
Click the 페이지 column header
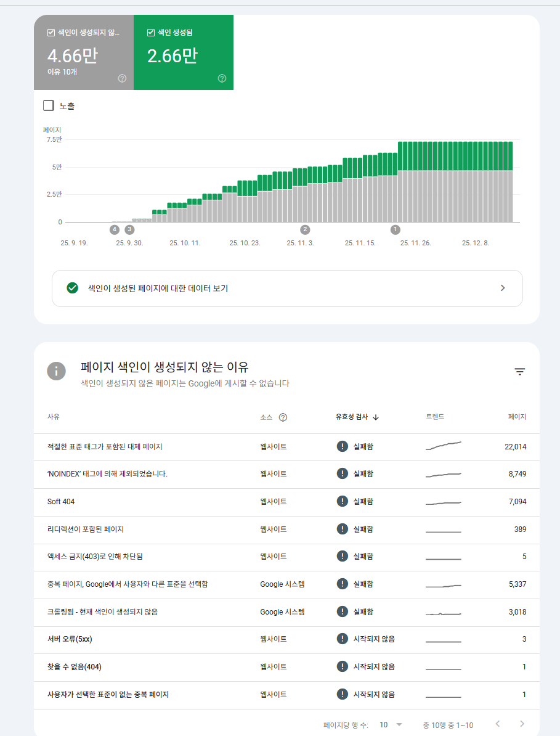[517, 417]
